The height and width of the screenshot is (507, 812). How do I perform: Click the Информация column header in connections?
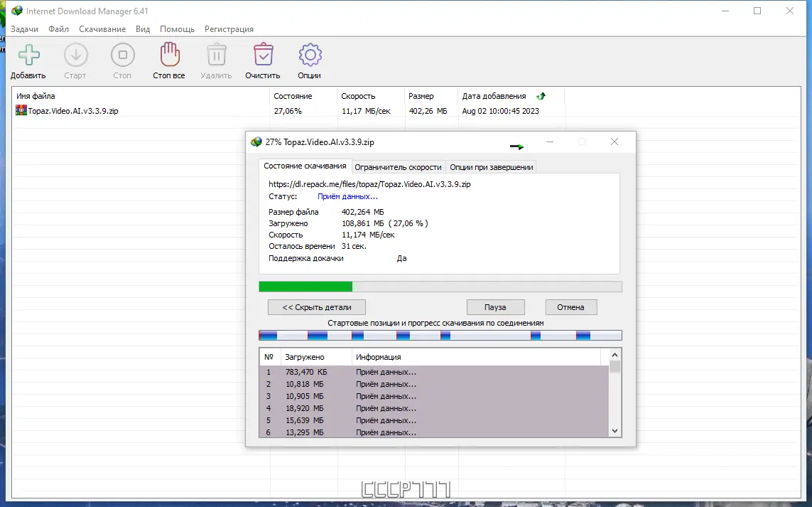476,357
